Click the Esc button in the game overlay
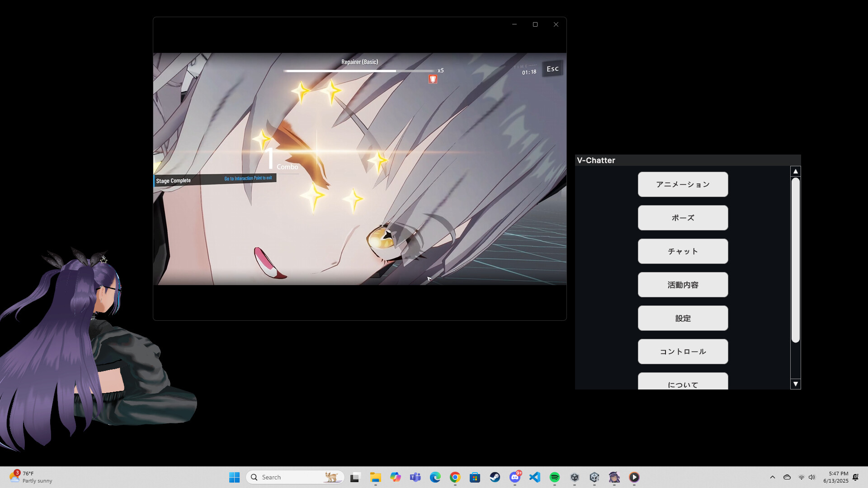This screenshot has width=868, height=488. (552, 69)
